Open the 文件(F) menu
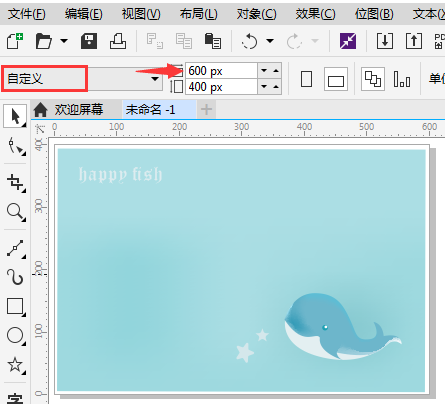445x404 pixels. [x=27, y=14]
